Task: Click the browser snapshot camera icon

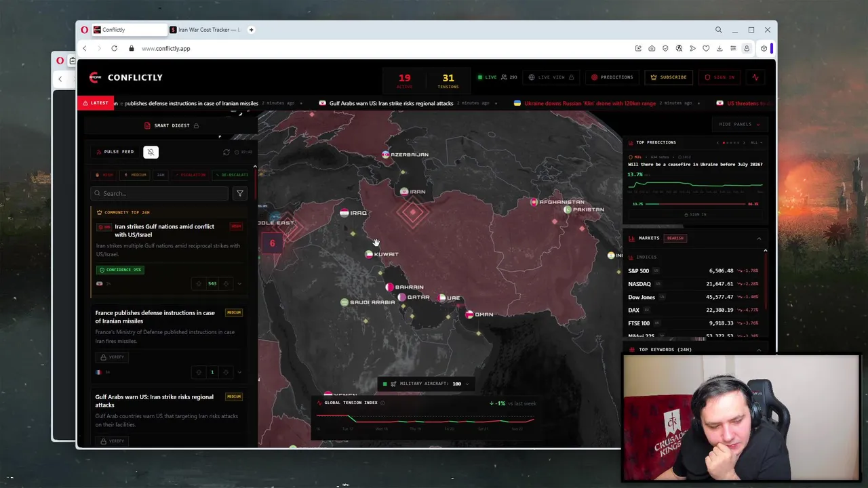Action: (652, 49)
